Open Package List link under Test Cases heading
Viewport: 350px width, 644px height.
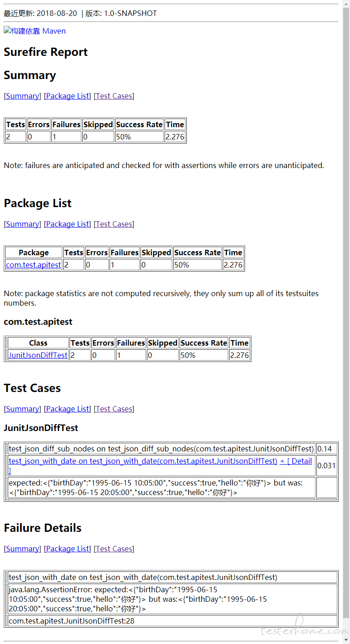(68, 409)
